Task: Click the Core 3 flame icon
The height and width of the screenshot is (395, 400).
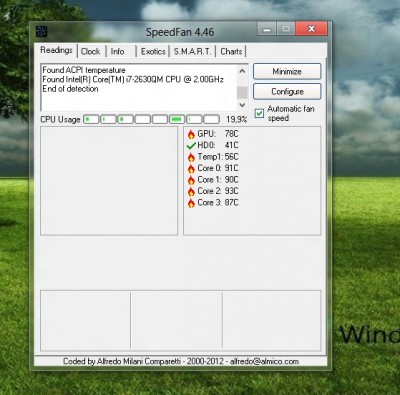Action: coord(191,203)
